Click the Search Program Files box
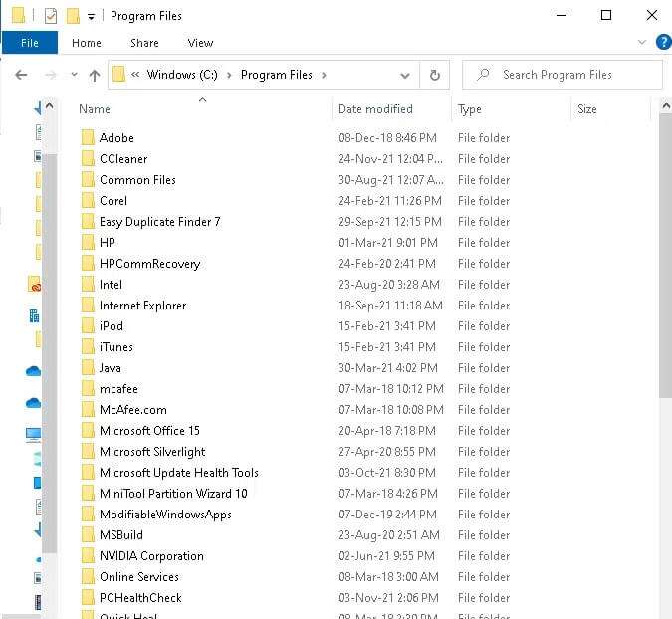The width and height of the screenshot is (672, 619). 561,75
